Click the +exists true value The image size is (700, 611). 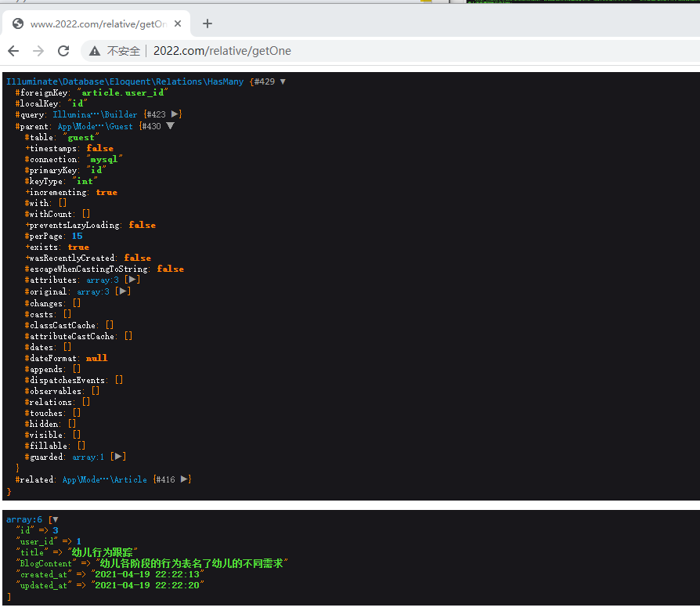78,248
